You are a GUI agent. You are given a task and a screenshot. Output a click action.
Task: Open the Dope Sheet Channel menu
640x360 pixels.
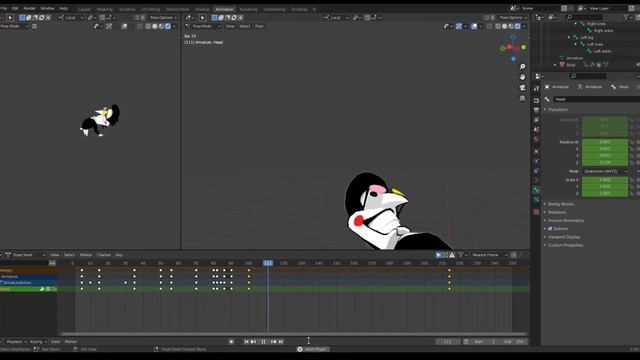point(104,255)
